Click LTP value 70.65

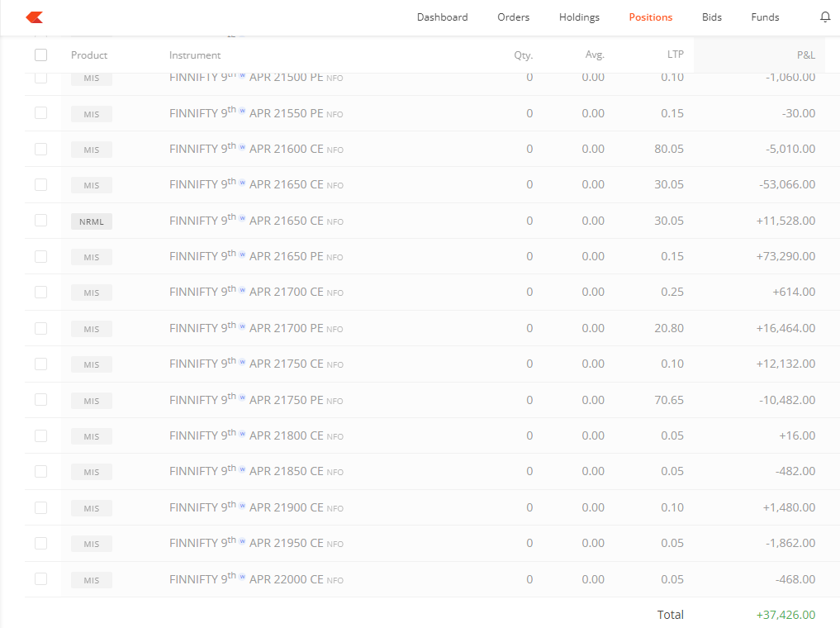point(668,400)
